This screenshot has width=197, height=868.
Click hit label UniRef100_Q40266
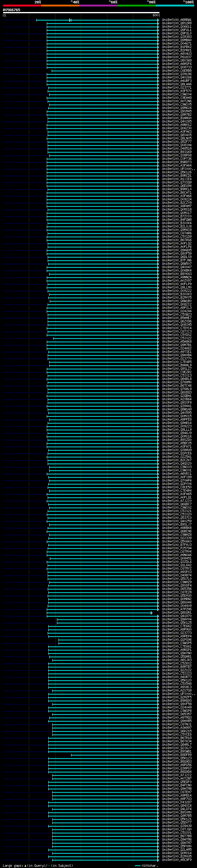pos(176,78)
